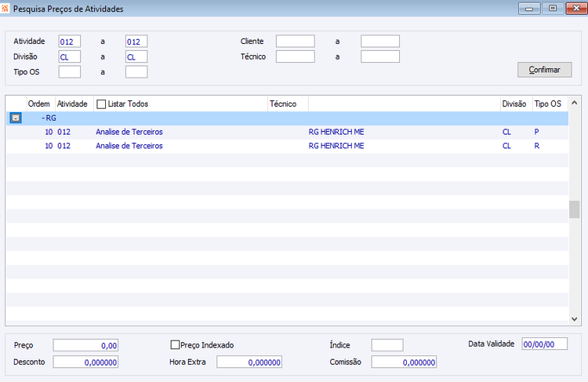This screenshot has height=382, width=588.
Task: Maximize the Pesquisa Preços de Atividades window
Action: pyautogui.click(x=553, y=9)
